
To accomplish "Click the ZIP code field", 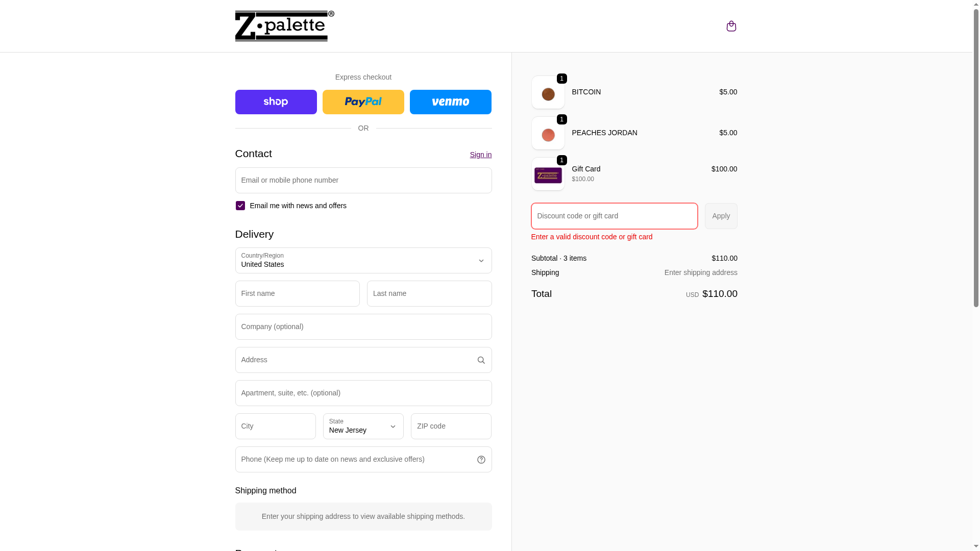I will click(451, 427).
